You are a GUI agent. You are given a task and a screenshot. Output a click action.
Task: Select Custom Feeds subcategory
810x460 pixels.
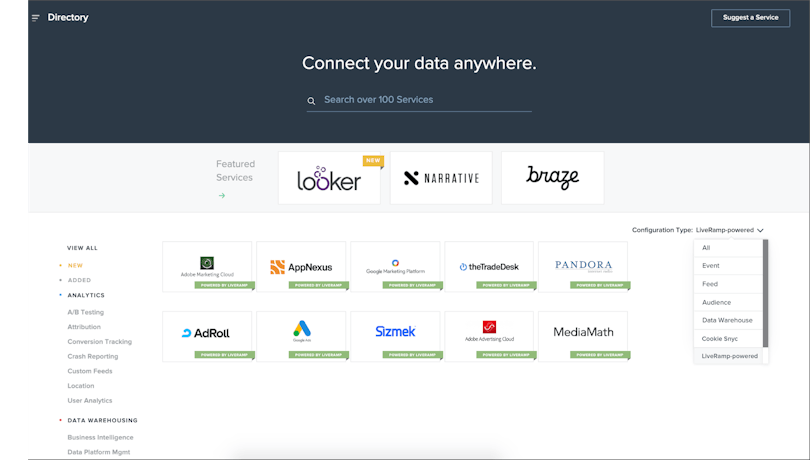coord(90,371)
